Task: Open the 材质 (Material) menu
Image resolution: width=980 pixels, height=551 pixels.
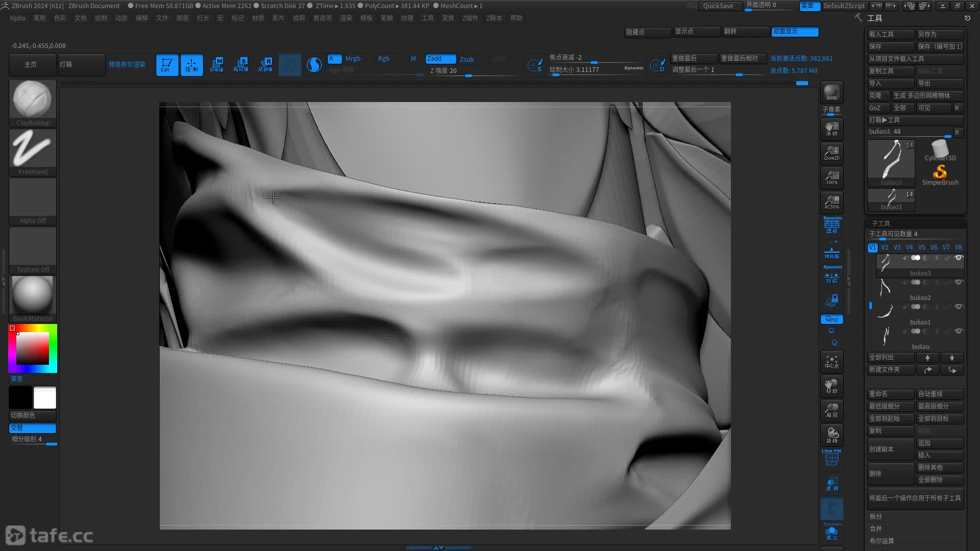Action: pyautogui.click(x=258, y=18)
